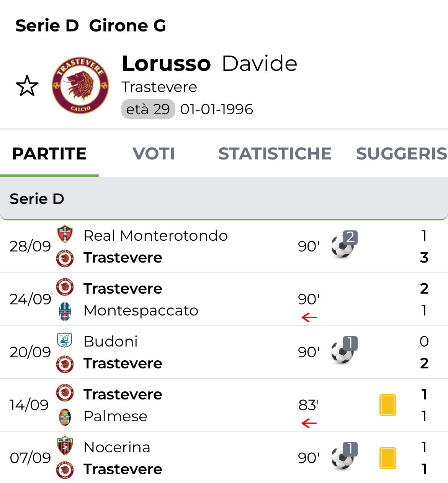Open the Partite tab
Screen dimensions: 448x483
click(x=49, y=154)
